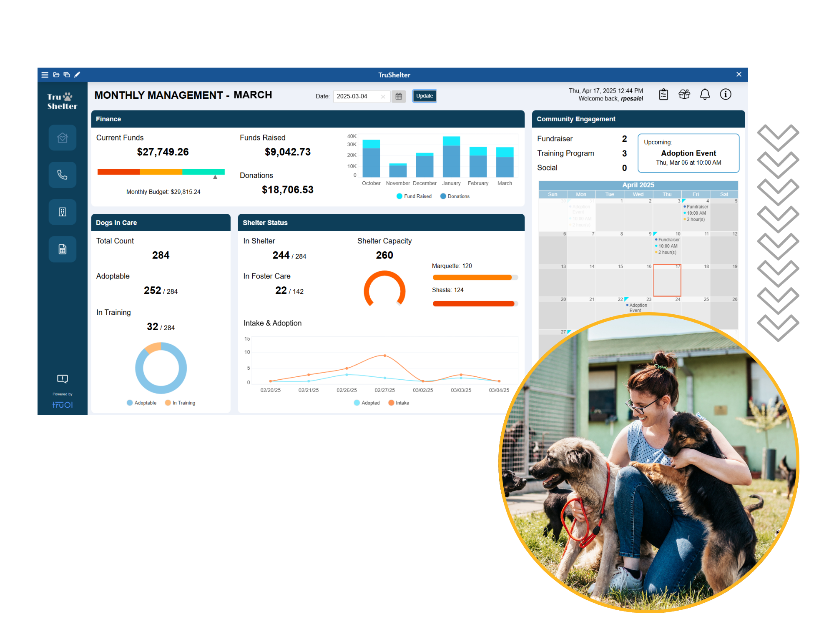The height and width of the screenshot is (644, 834).
Task: Click the Shelter Capacity value 260
Action: [384, 255]
